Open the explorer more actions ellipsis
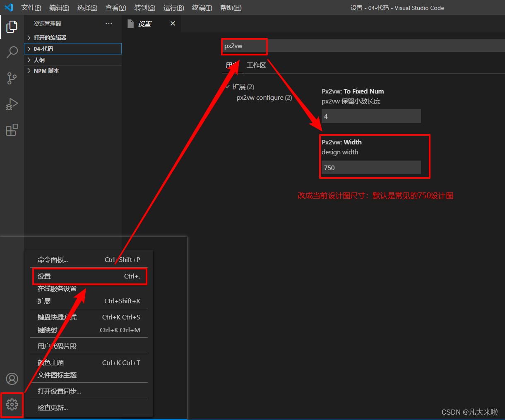The width and height of the screenshot is (505, 420). coord(109,24)
